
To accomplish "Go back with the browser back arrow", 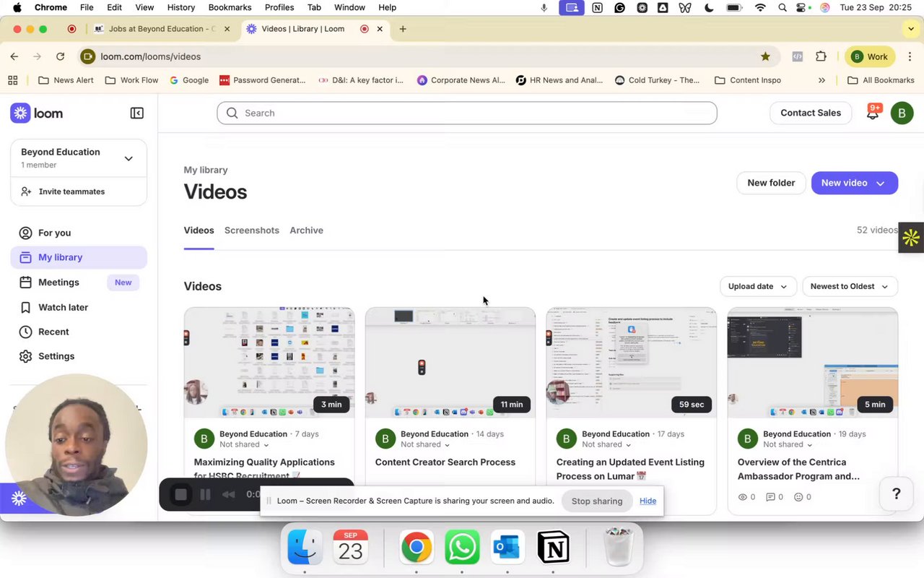I will click(x=14, y=56).
